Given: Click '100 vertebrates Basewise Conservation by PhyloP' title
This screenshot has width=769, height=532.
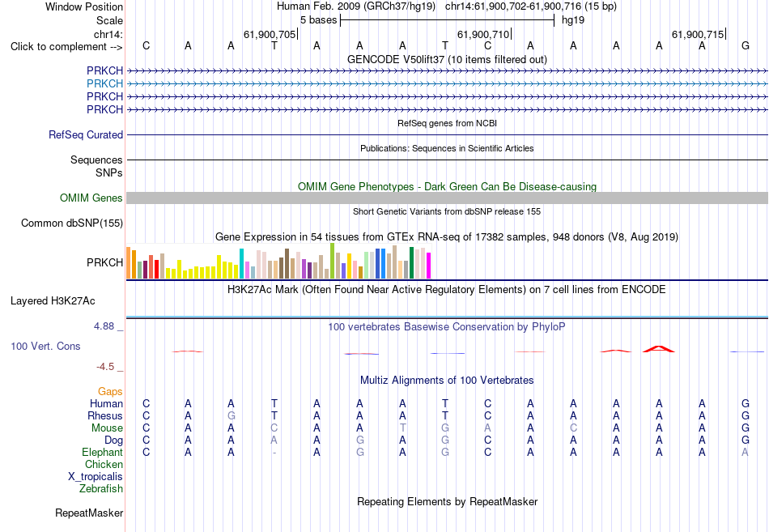Looking at the screenshot, I should click(447, 327).
